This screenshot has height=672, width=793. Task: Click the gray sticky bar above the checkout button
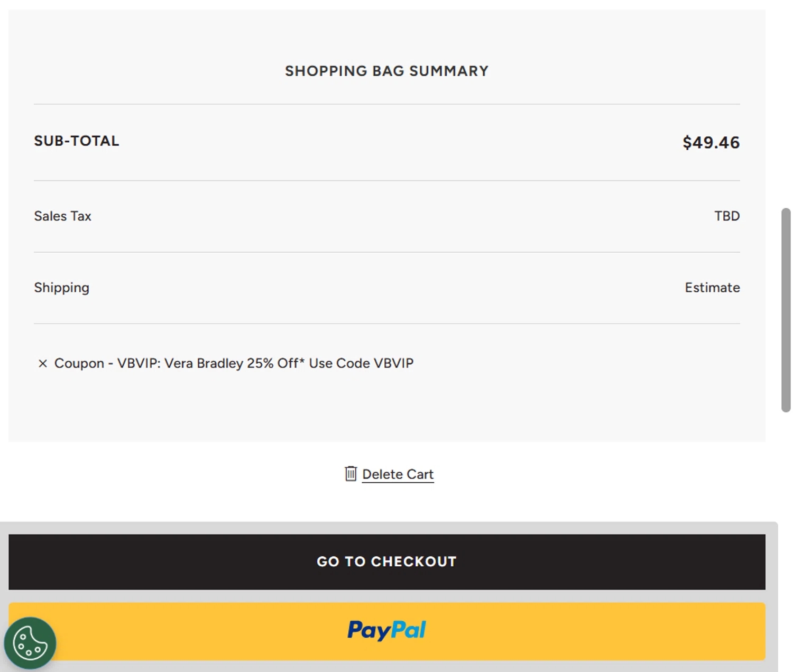(x=386, y=528)
